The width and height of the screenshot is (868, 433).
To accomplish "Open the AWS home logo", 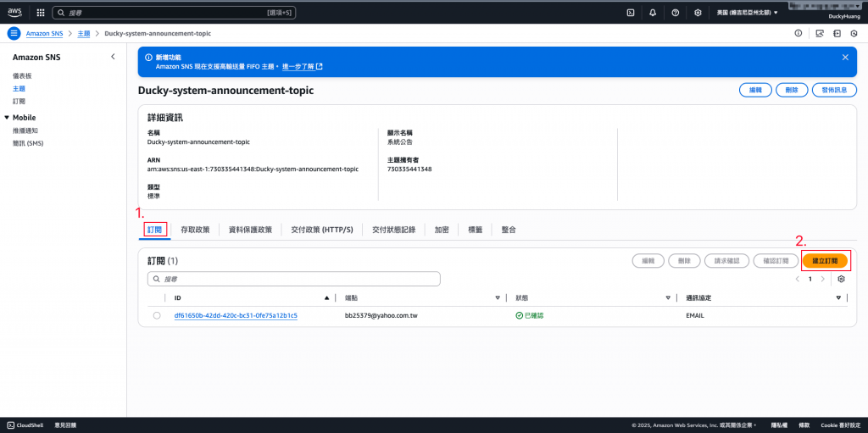I will (14, 12).
